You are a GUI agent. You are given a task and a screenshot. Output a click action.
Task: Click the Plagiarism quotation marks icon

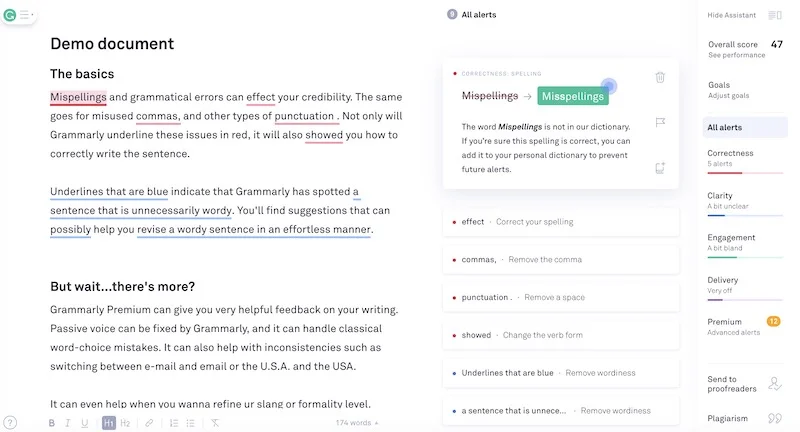774,418
